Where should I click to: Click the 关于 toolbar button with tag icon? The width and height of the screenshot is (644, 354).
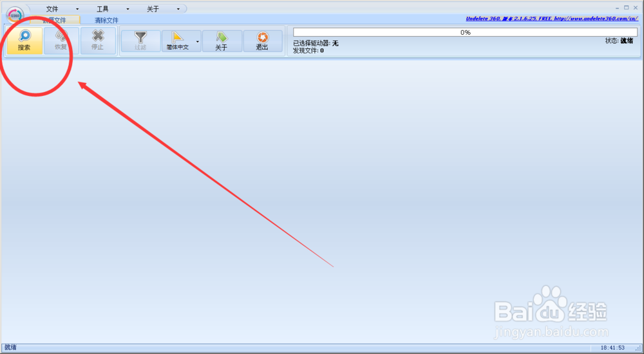click(x=222, y=41)
